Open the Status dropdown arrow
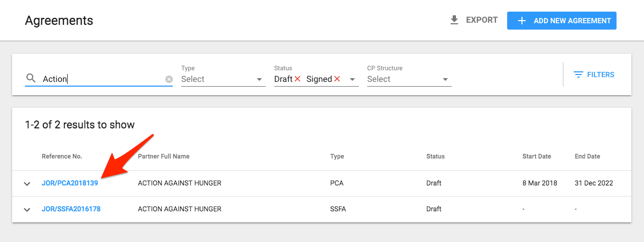The height and width of the screenshot is (242, 644). 352,79
